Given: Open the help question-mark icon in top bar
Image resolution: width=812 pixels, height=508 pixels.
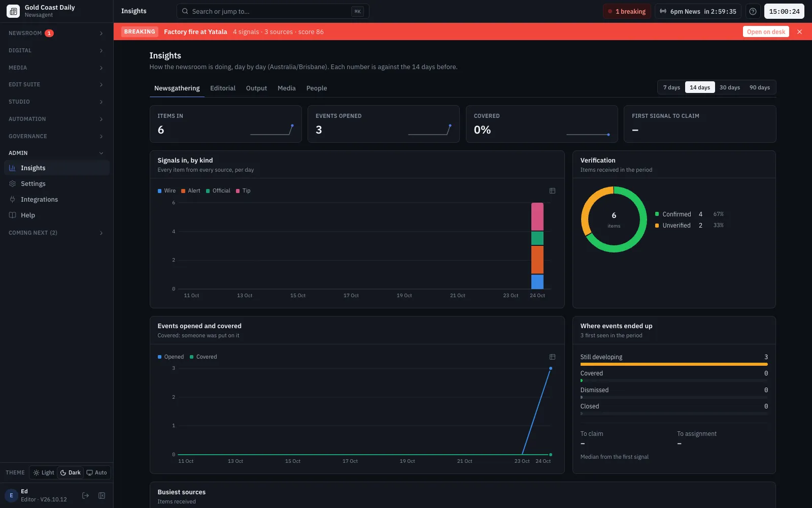Looking at the screenshot, I should coord(753,11).
